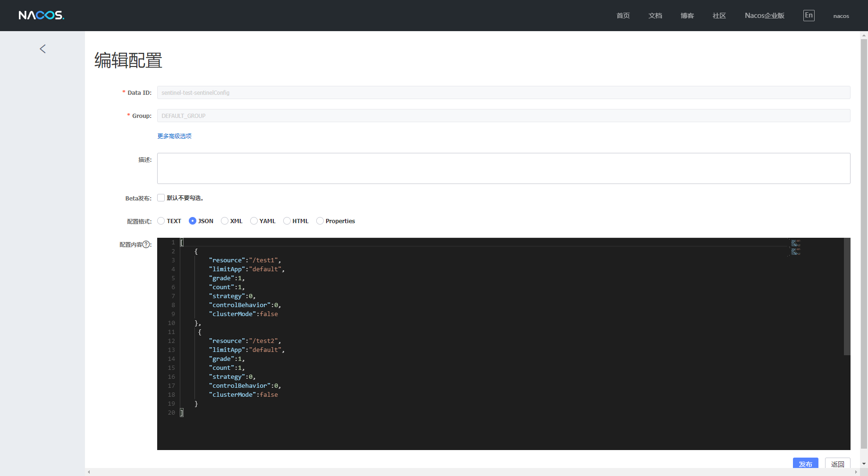Click line number 10 in the editor gutter
The height and width of the screenshot is (476, 868).
(x=171, y=323)
